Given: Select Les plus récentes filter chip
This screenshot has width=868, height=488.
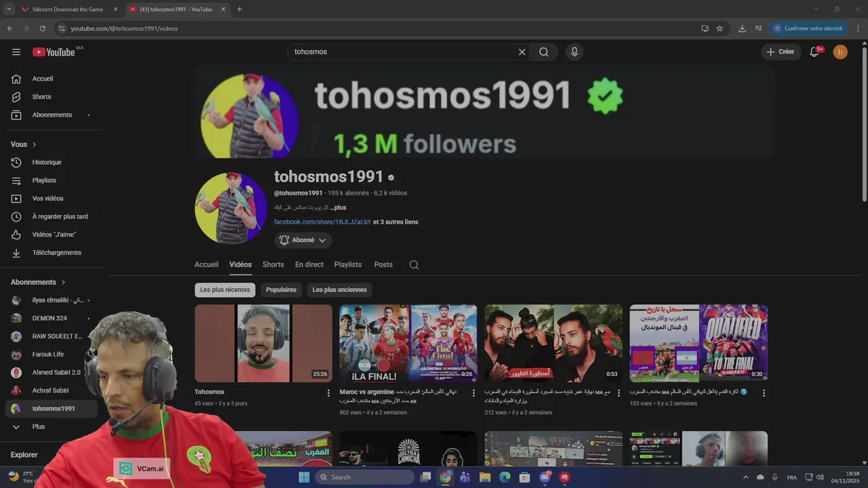Looking at the screenshot, I should tap(225, 290).
